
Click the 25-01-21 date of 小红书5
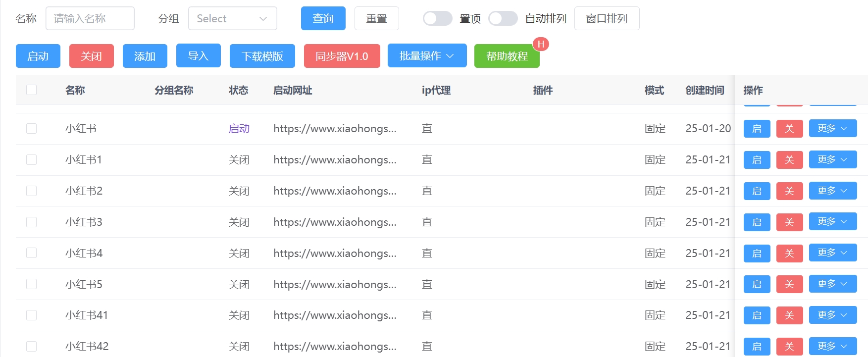[708, 284]
